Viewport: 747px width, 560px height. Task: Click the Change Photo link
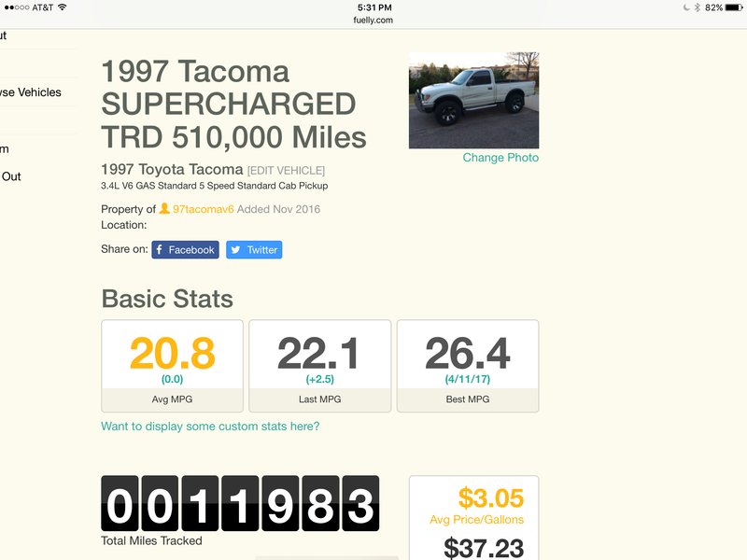pyautogui.click(x=500, y=158)
